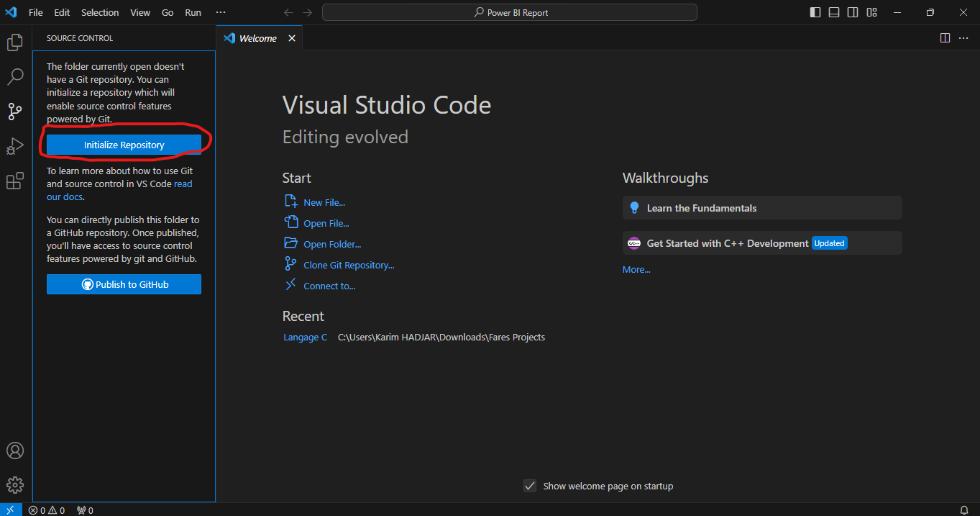This screenshot has height=516, width=980.
Task: Open editor More Actions ellipsis
Action: [964, 38]
